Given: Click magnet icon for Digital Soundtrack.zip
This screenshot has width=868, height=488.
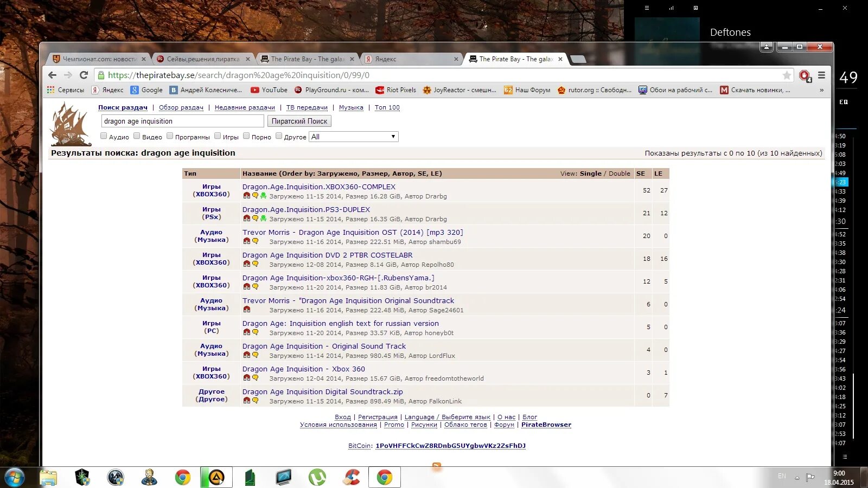Looking at the screenshot, I should pyautogui.click(x=247, y=401).
